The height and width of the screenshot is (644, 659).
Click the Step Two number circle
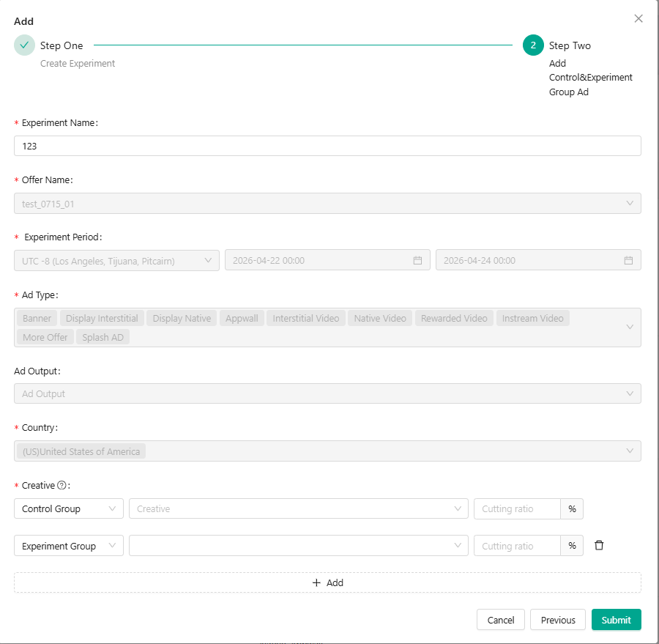[533, 45]
